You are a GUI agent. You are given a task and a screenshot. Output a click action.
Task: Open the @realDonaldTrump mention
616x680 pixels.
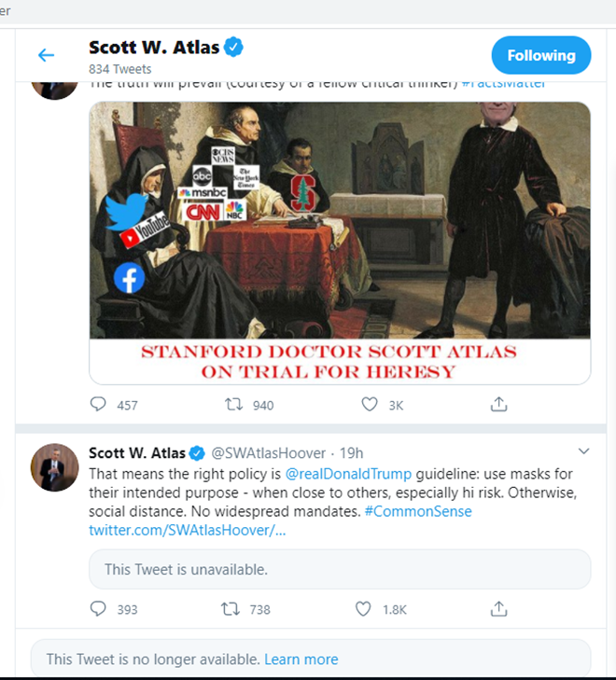(348, 474)
